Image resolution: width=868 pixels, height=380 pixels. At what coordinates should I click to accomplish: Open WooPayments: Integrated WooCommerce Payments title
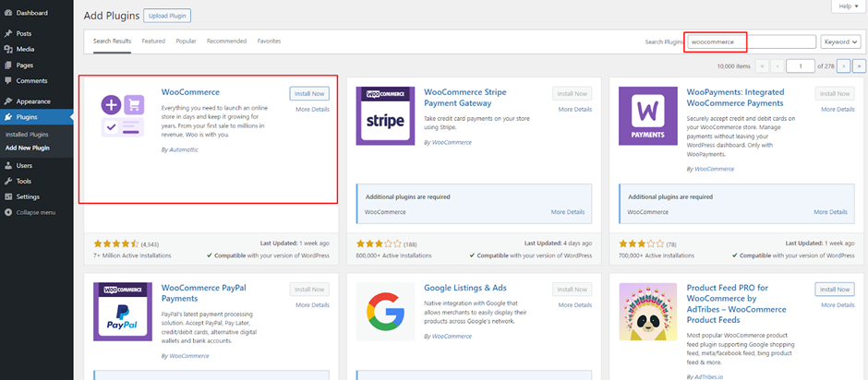pyautogui.click(x=735, y=98)
